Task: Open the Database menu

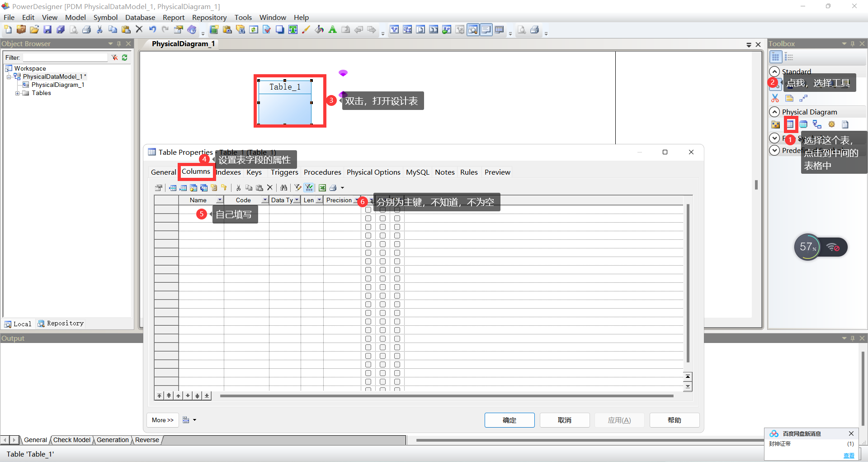Action: pyautogui.click(x=140, y=17)
